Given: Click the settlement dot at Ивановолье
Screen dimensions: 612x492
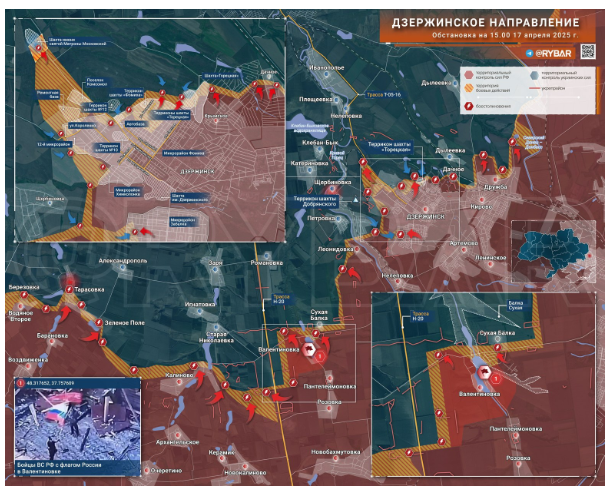Looking at the screenshot, I should click(327, 75).
